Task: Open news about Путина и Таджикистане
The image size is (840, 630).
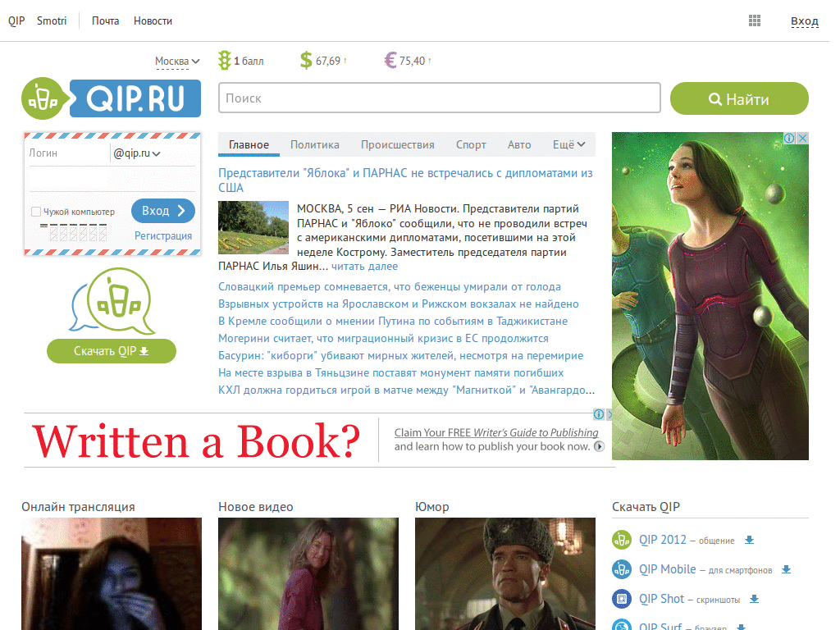Action: pyautogui.click(x=393, y=321)
